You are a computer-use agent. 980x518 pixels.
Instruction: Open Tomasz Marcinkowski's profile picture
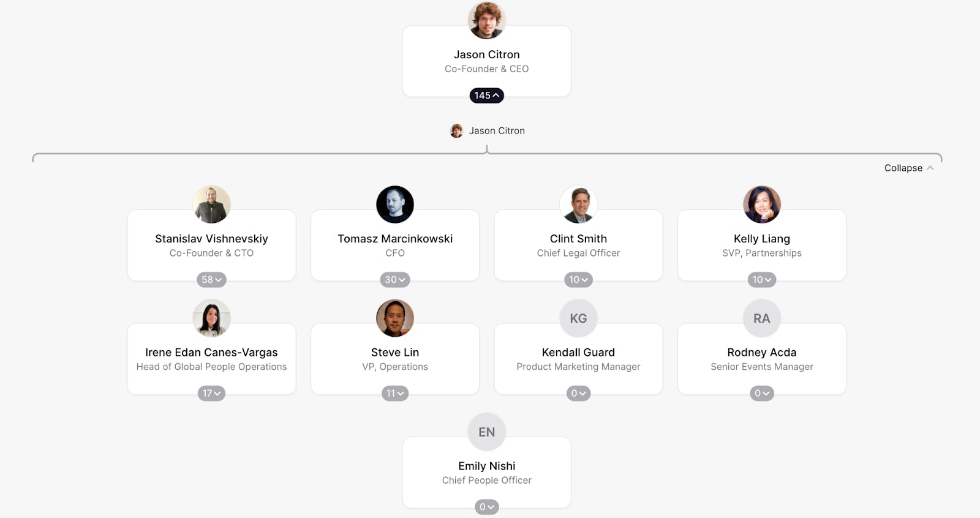[394, 205]
